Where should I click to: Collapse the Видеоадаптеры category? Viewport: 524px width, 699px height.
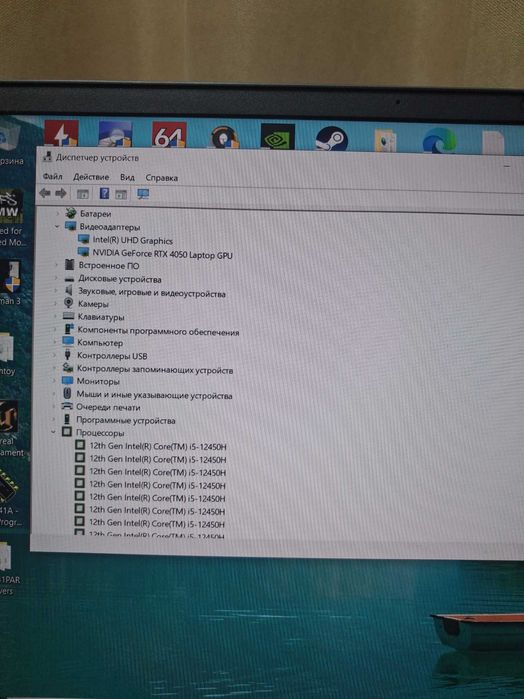57,226
